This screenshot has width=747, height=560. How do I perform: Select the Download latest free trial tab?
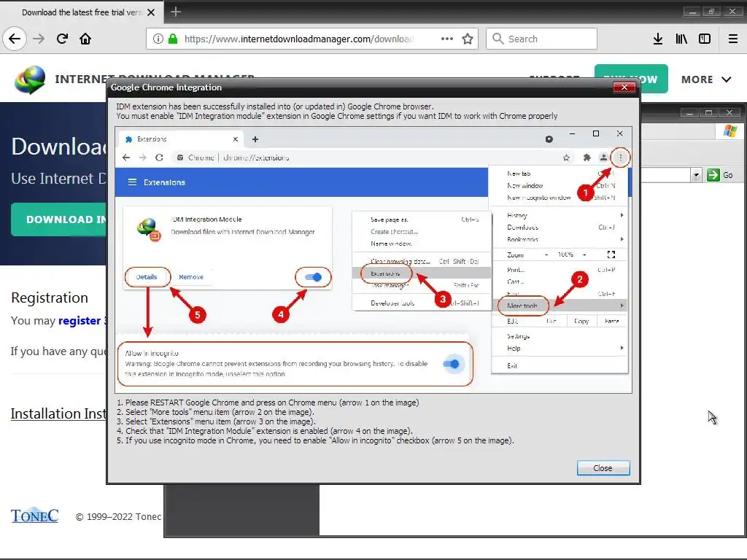tap(81, 12)
